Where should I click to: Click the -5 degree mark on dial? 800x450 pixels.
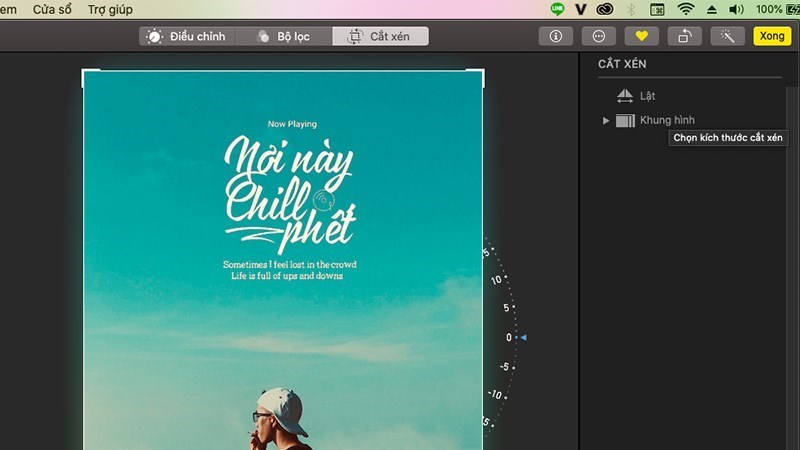tap(505, 367)
